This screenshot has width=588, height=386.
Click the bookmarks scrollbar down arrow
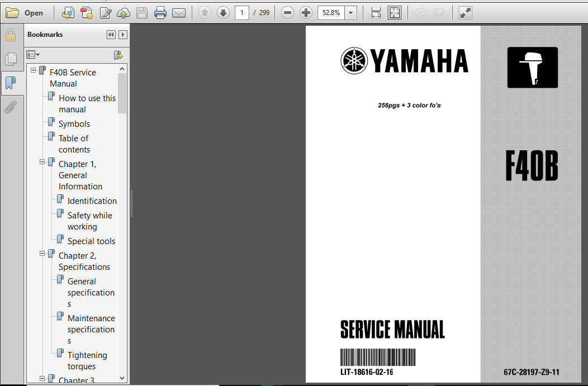point(122,378)
